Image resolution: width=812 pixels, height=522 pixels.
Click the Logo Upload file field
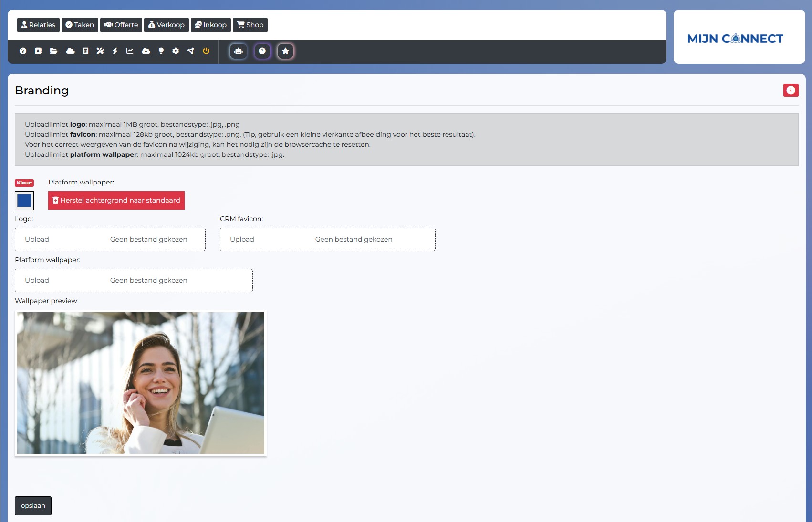37,239
